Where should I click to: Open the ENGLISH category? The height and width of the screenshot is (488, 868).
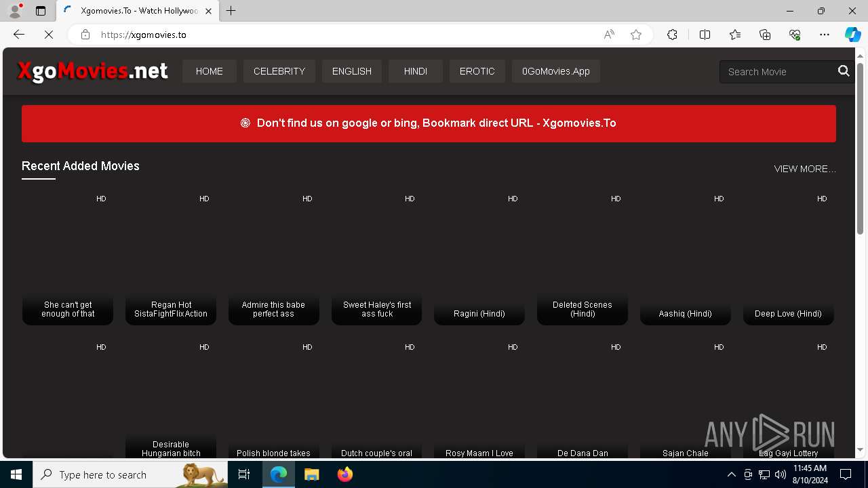click(x=352, y=71)
